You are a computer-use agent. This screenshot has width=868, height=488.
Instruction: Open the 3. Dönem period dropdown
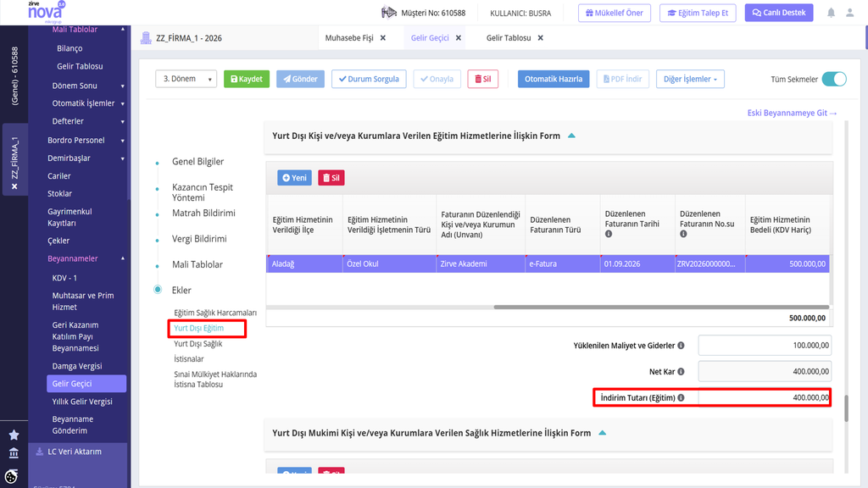coord(186,79)
